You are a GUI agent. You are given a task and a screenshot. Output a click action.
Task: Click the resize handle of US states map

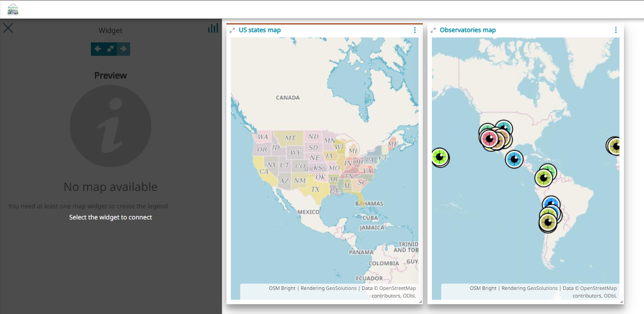[x=420, y=302]
